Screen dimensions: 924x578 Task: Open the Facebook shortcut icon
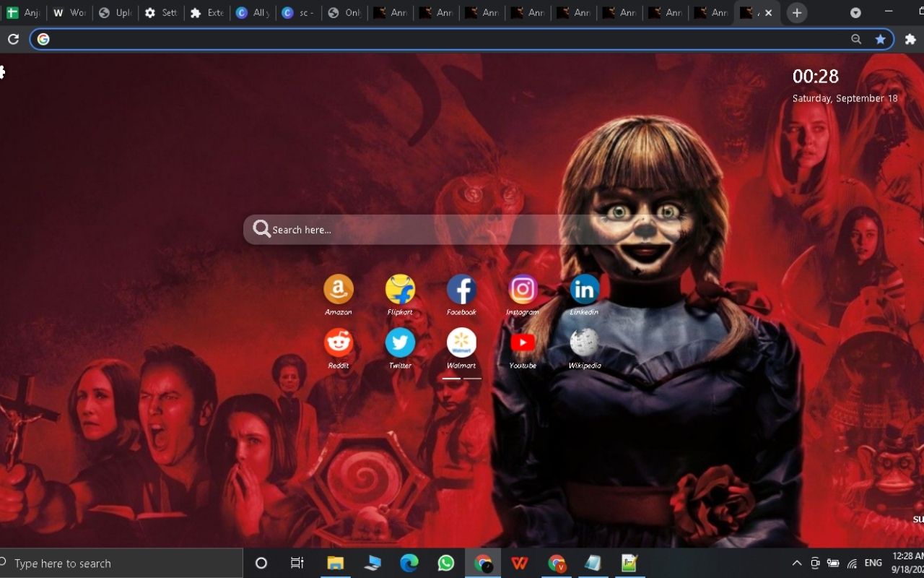coord(461,289)
